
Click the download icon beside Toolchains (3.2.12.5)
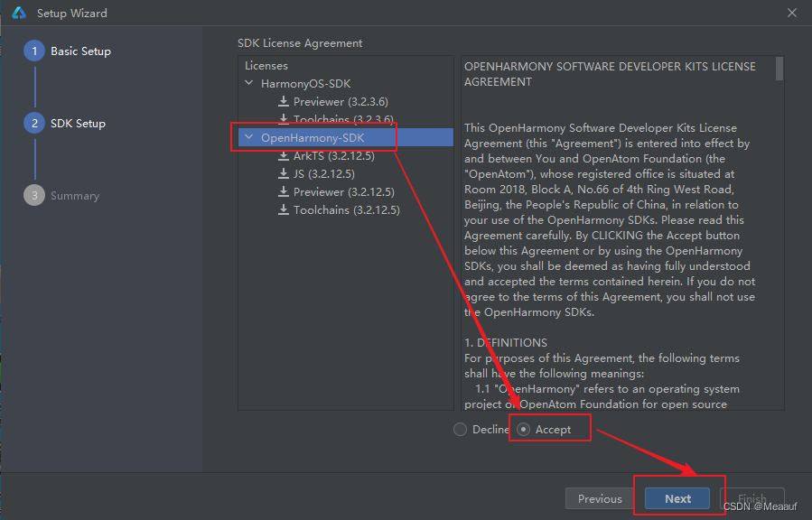(x=284, y=210)
